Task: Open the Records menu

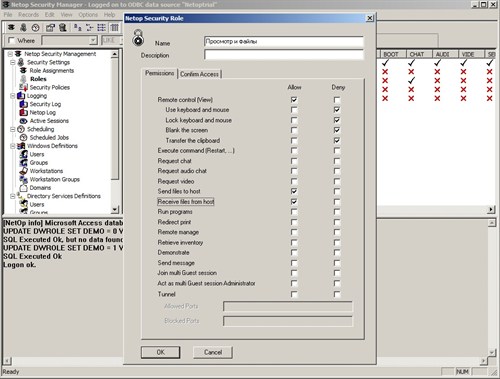Action: pyautogui.click(x=28, y=15)
